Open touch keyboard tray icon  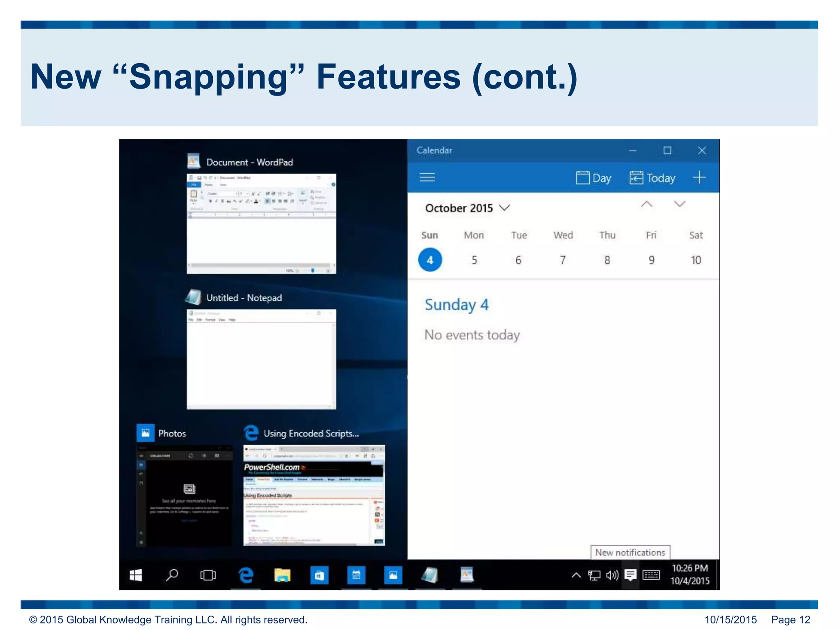(x=651, y=575)
